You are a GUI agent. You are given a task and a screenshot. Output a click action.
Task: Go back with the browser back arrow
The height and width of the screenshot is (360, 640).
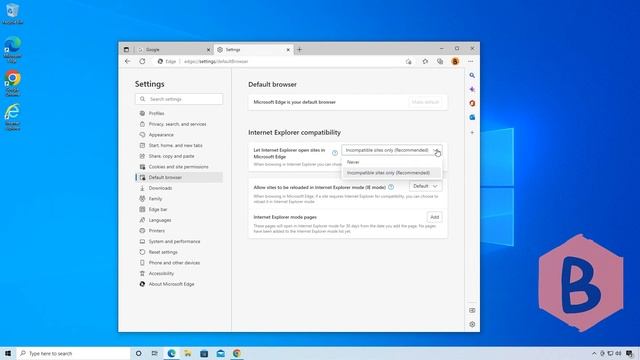(x=128, y=61)
